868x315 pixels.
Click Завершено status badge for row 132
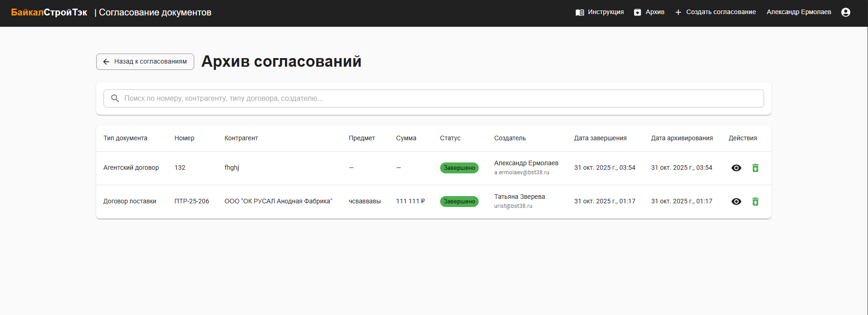coord(459,168)
